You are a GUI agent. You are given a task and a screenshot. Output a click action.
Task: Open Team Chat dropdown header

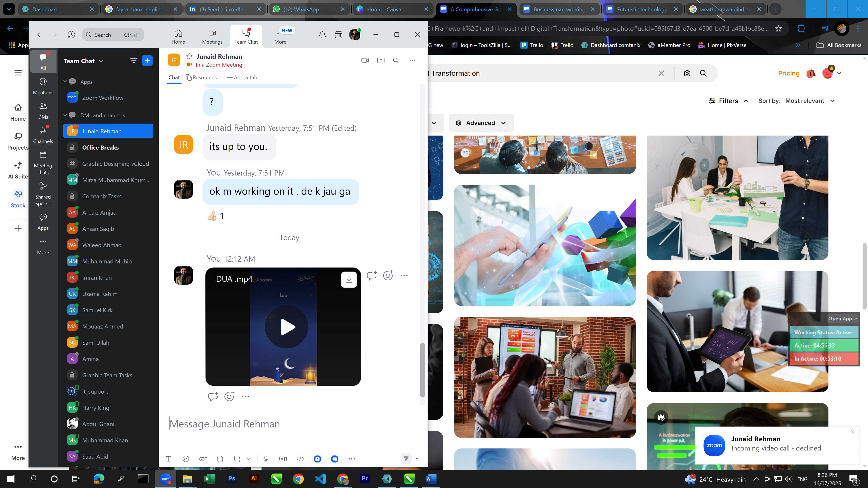(83, 61)
